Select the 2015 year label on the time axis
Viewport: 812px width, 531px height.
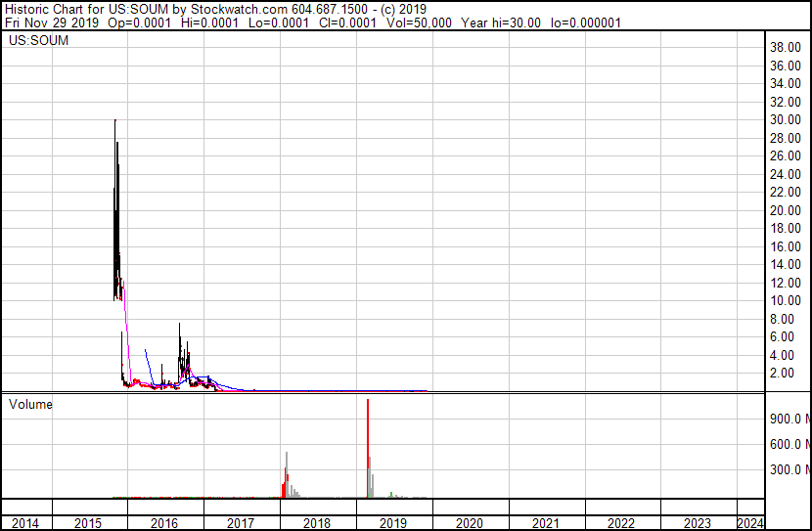tap(90, 523)
